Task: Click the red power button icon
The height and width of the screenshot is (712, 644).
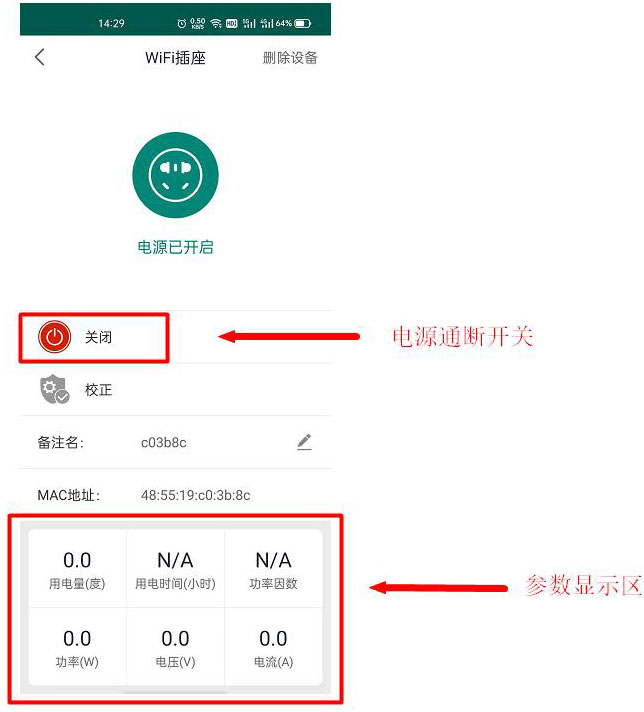Action: (54, 337)
